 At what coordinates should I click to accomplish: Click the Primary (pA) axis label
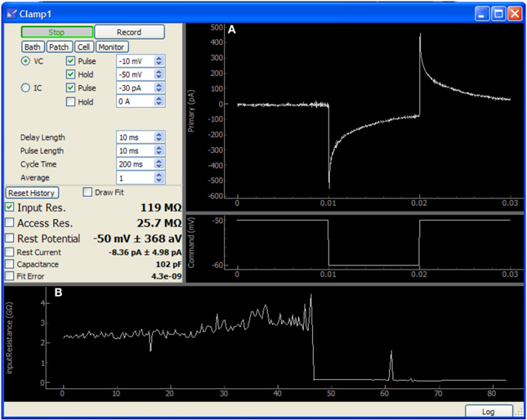[191, 111]
